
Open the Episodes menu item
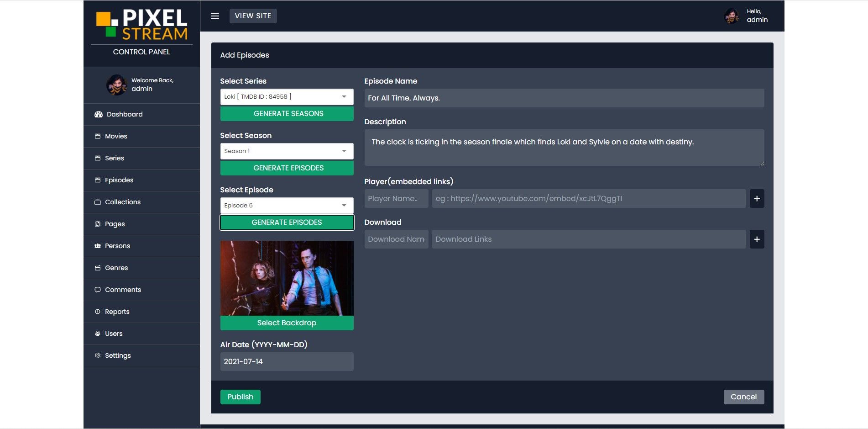(141, 180)
